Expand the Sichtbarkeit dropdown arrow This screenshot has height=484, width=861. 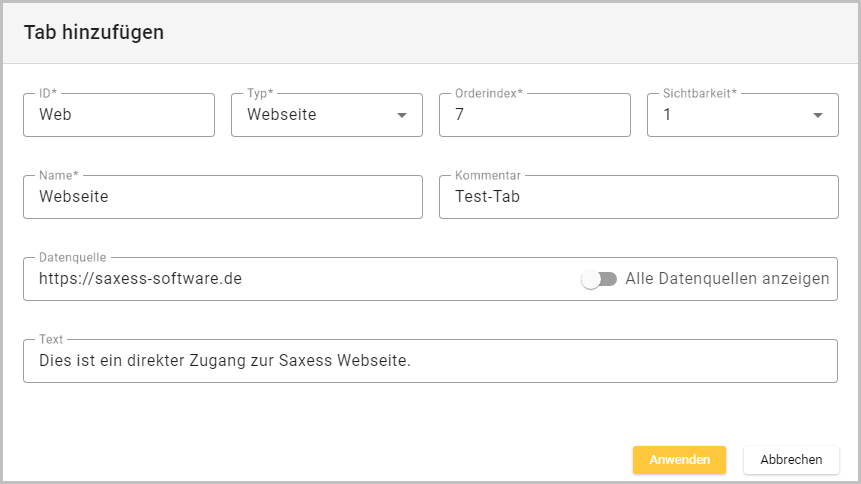click(818, 115)
